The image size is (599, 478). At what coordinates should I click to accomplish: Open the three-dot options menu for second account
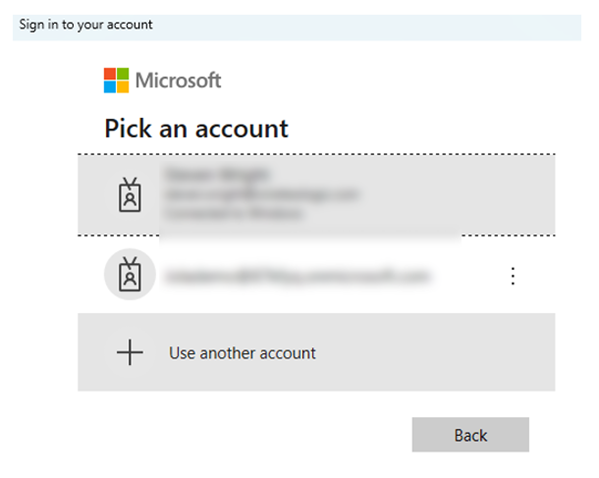pyautogui.click(x=513, y=276)
